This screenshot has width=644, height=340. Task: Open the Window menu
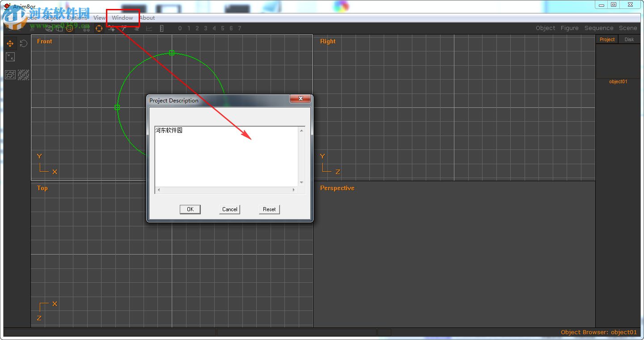tap(122, 18)
